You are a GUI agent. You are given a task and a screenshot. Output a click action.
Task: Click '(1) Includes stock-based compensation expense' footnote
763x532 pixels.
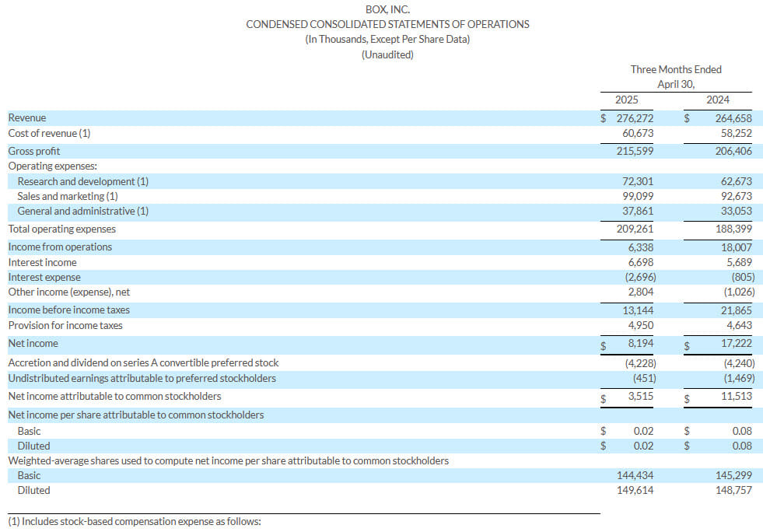(135, 521)
